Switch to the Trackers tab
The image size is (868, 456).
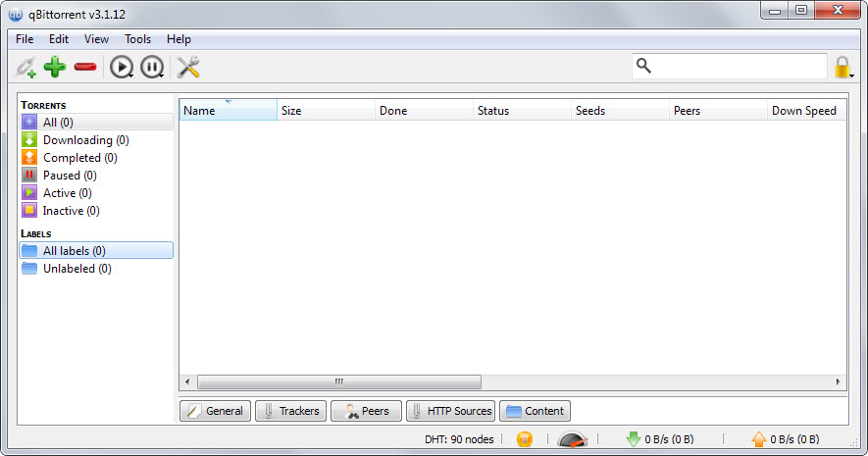[x=290, y=411]
